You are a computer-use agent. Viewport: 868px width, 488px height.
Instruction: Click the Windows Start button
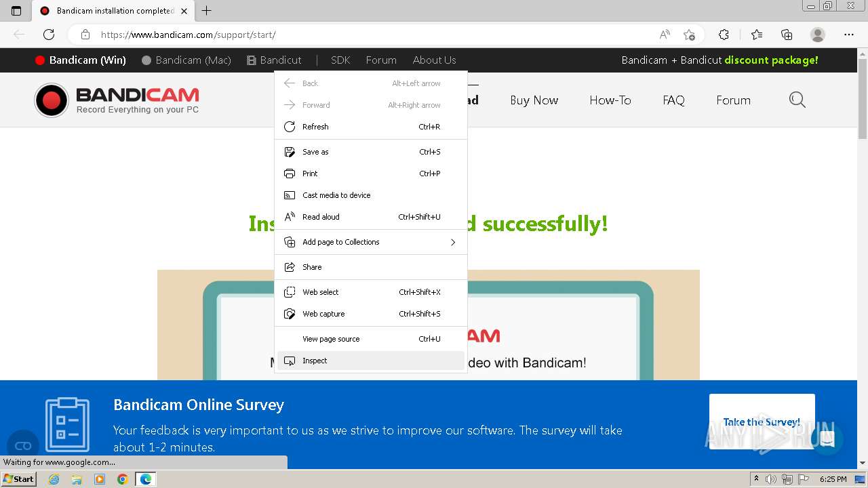click(x=18, y=479)
